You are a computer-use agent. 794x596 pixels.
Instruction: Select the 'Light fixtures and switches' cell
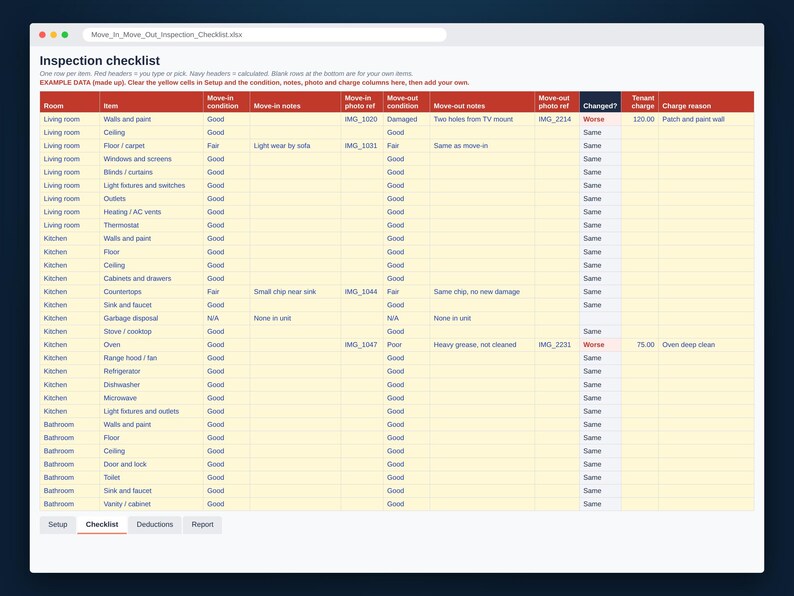pyautogui.click(x=151, y=185)
